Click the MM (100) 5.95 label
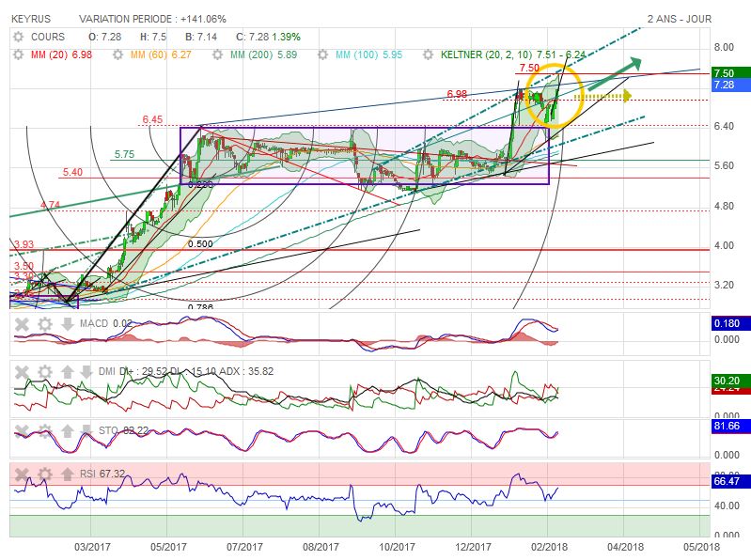Screen dimensions: 751x560 (368, 54)
